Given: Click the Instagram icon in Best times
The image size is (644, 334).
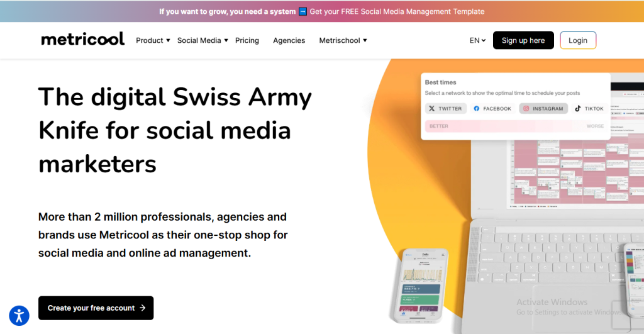Looking at the screenshot, I should pos(526,108).
